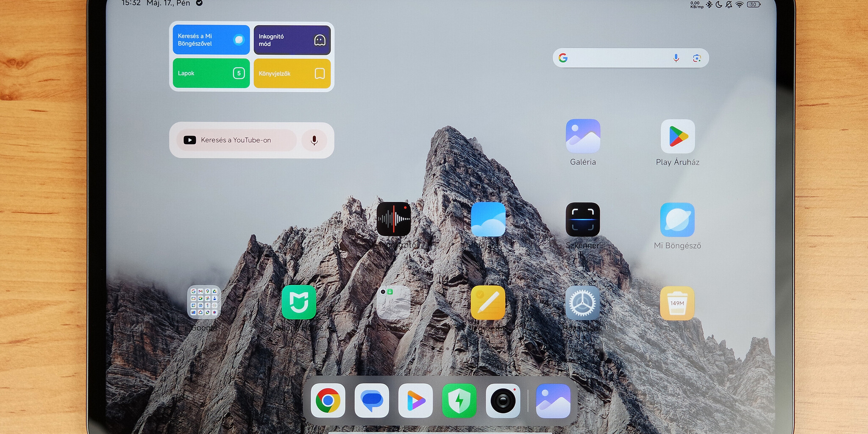Viewport: 868px width, 434px height.
Task: Open the yellow notes app
Action: point(488,302)
